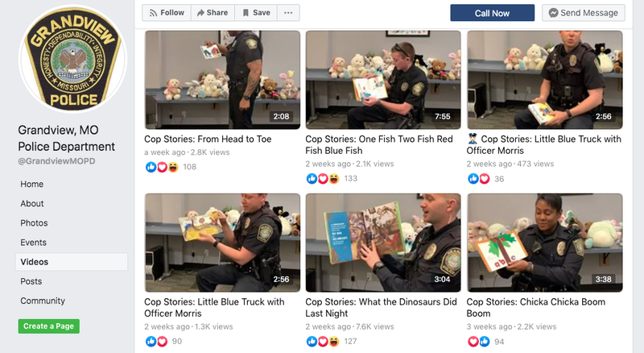Click the green Create a Page button
Image resolution: width=644 pixels, height=353 pixels.
49,326
